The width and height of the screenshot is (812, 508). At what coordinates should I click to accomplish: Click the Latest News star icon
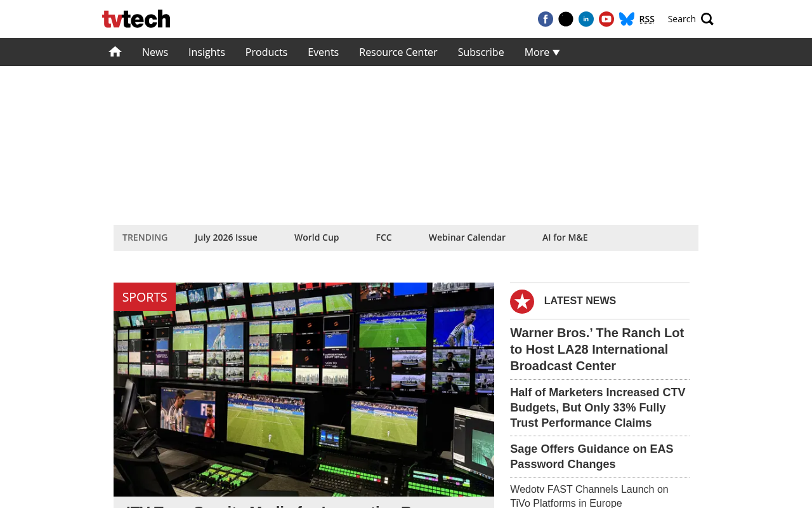(522, 302)
